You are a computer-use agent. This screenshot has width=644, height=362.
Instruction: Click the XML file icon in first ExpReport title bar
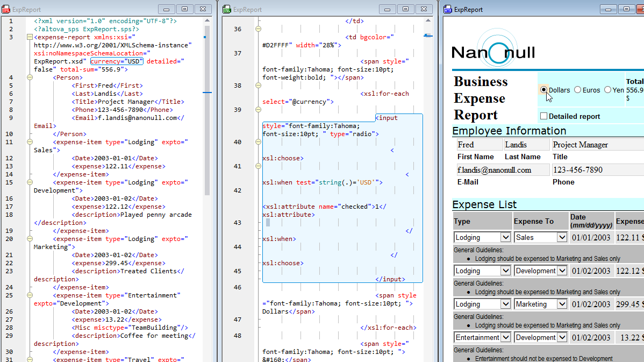6,9
